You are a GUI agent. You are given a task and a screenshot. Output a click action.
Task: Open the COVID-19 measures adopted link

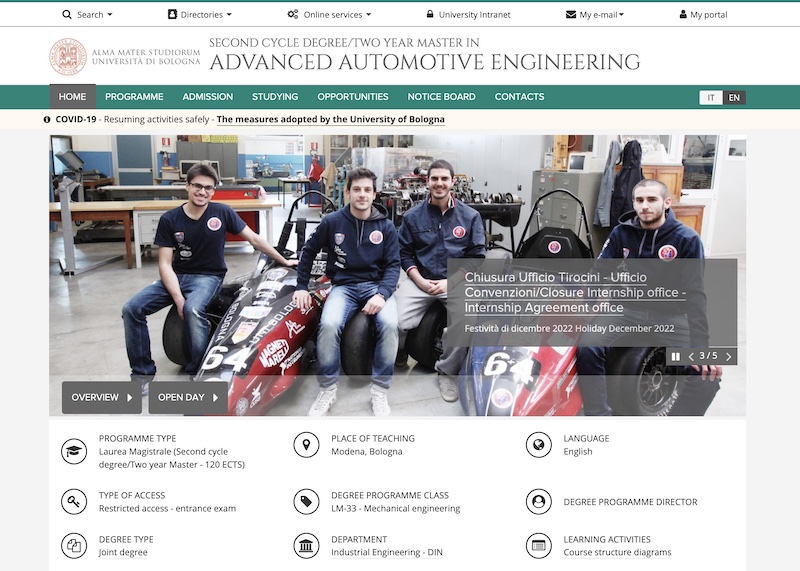[x=331, y=119]
